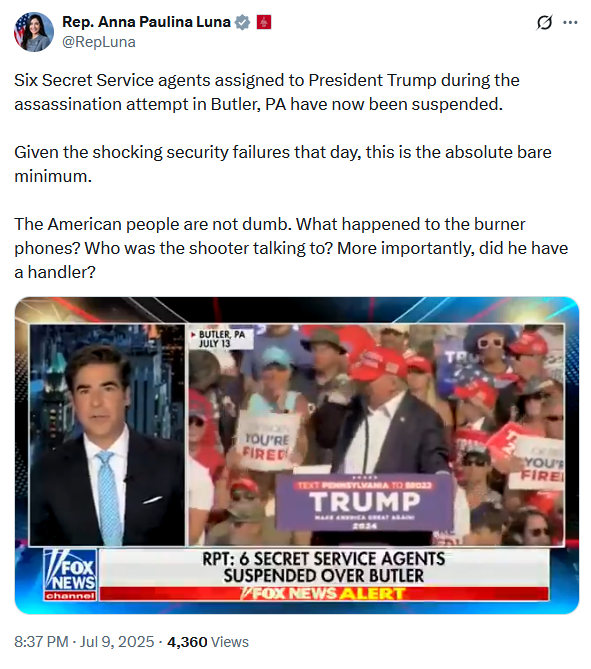Click the red affiliation badge beside the name
Viewport: 591px width, 669px height.
tap(264, 22)
